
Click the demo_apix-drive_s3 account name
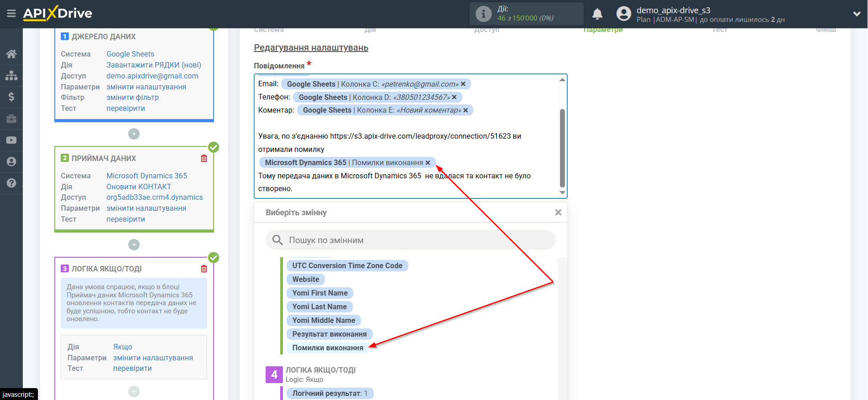tap(673, 10)
